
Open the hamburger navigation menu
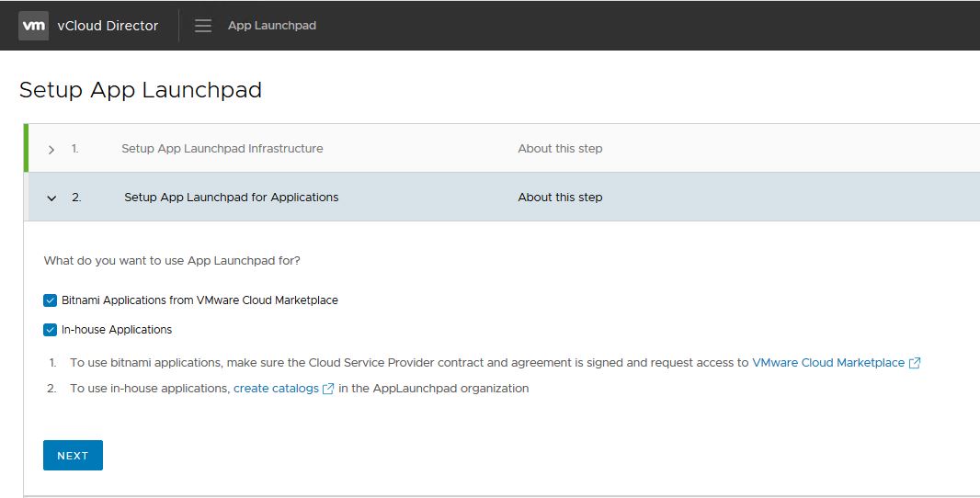203,26
